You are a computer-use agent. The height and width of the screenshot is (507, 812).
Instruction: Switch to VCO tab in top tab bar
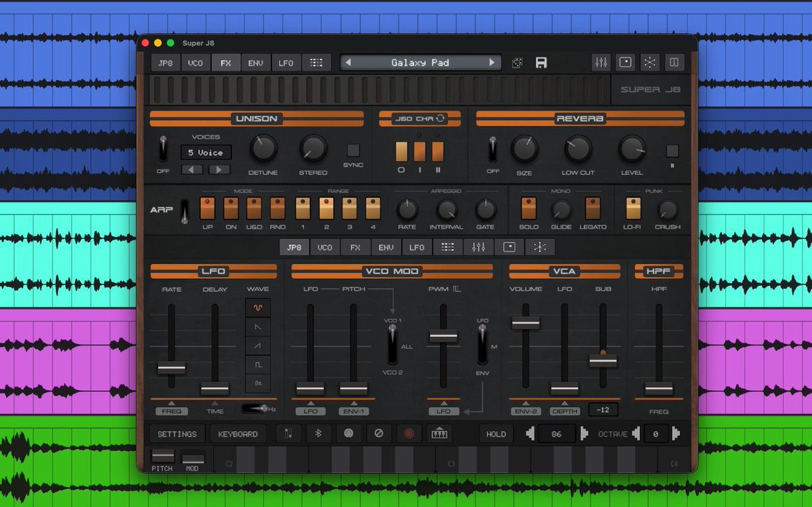click(196, 63)
